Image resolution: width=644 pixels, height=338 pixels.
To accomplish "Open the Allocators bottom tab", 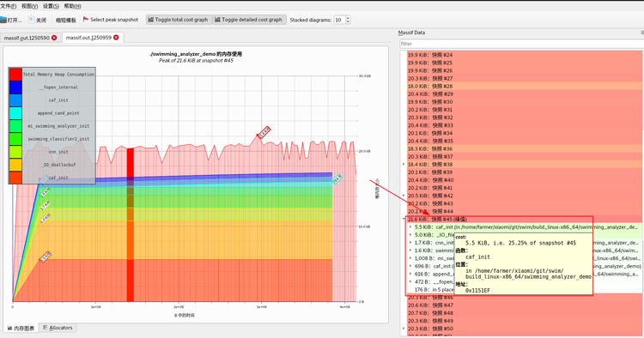I will point(58,328).
